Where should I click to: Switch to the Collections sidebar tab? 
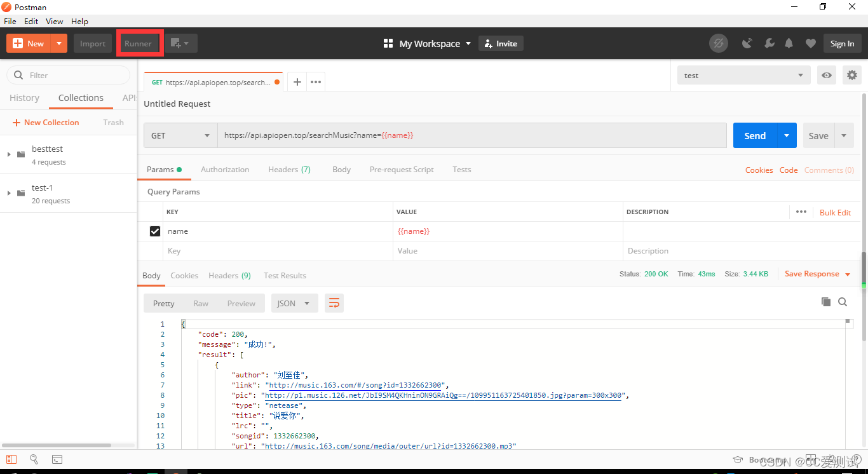[x=81, y=98]
